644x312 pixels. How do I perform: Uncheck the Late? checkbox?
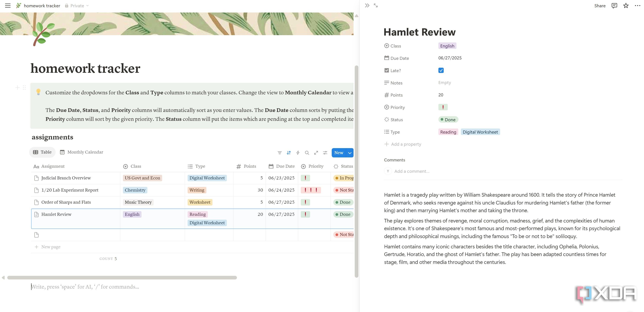pyautogui.click(x=441, y=70)
